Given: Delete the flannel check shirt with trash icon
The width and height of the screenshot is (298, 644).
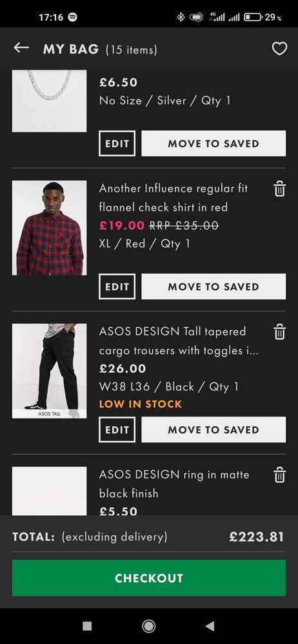Looking at the screenshot, I should coord(279,189).
